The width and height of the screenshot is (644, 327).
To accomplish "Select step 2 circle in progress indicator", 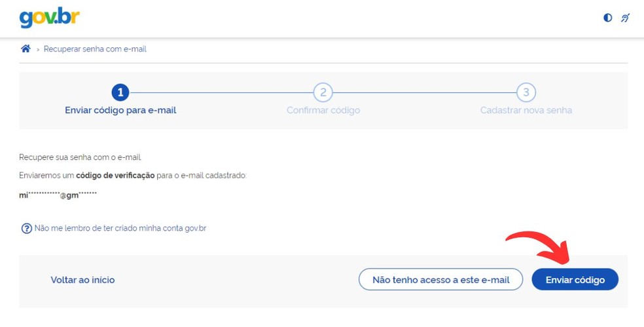I will click(323, 92).
